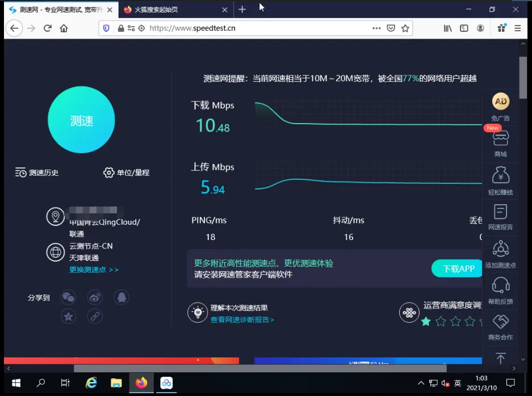Viewport: 532px width, 396px height.
Task: Click the 下载APP button
Action: pyautogui.click(x=456, y=268)
